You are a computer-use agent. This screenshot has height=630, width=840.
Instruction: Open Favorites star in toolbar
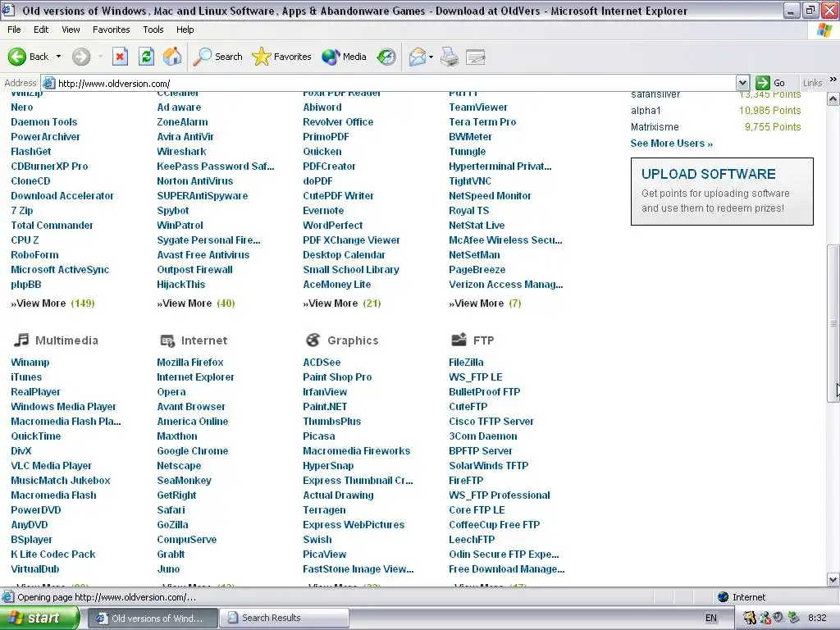282,57
